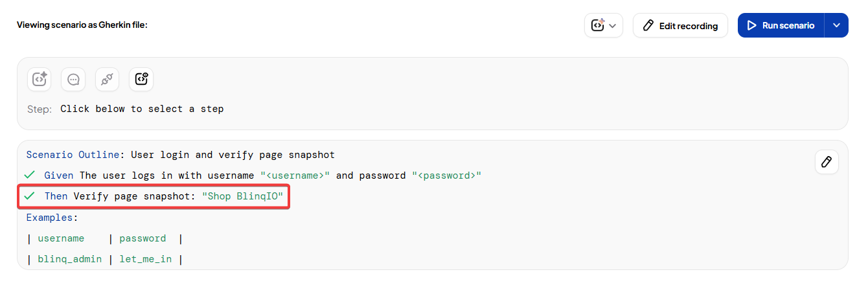The height and width of the screenshot is (283, 868).
Task: Click the Run scenario button
Action: point(781,26)
